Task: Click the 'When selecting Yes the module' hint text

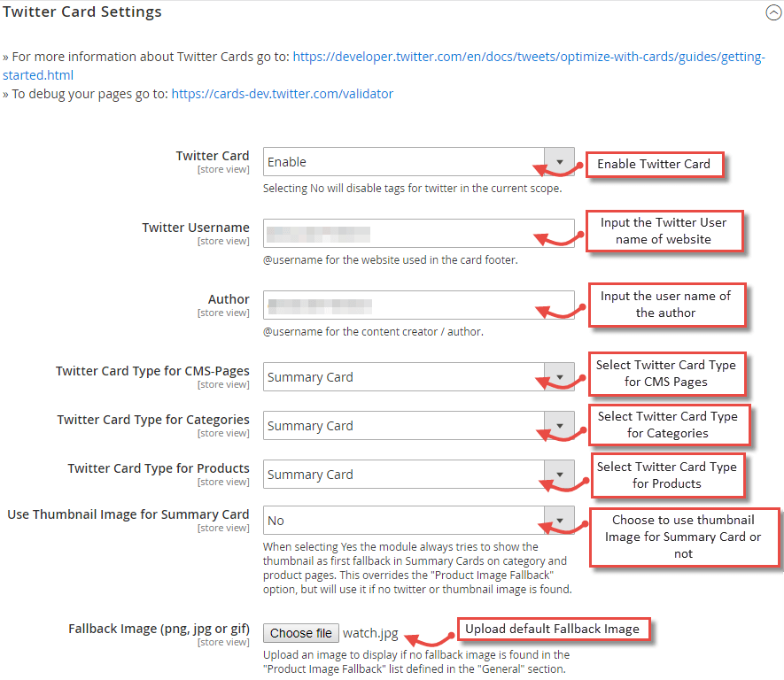Action: pos(417,568)
